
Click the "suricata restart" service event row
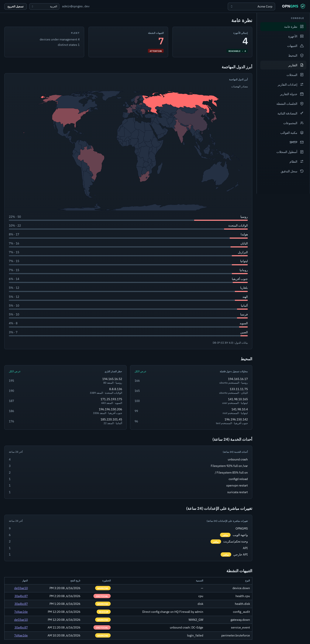point(128,492)
